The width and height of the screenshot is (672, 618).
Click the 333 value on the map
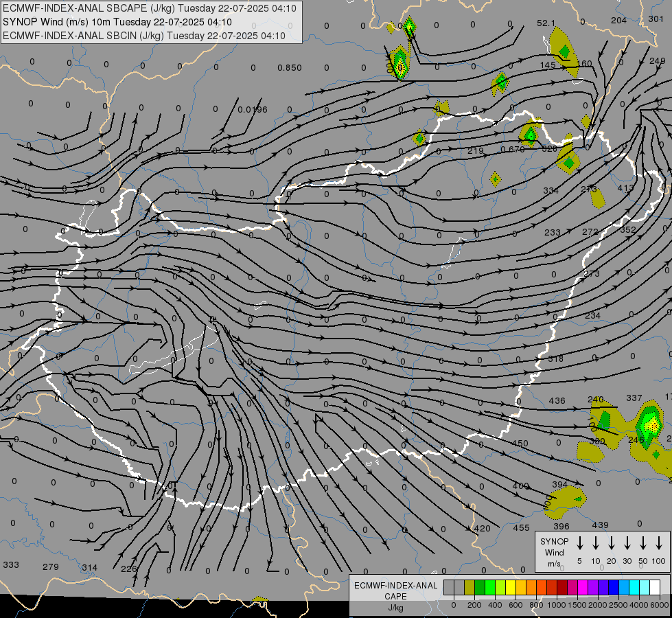point(11,565)
